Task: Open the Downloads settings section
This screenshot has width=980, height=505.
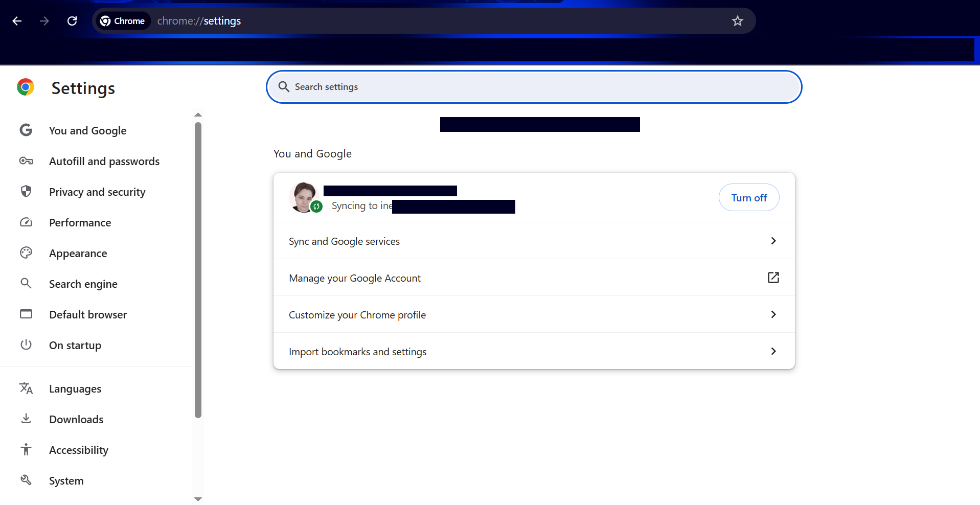Action: point(76,420)
